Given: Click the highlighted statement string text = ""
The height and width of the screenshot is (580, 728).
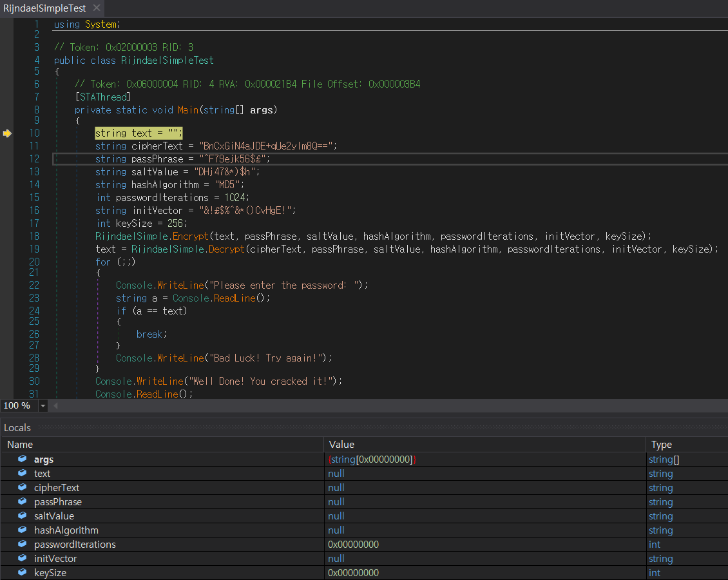Looking at the screenshot, I should coord(139,133).
